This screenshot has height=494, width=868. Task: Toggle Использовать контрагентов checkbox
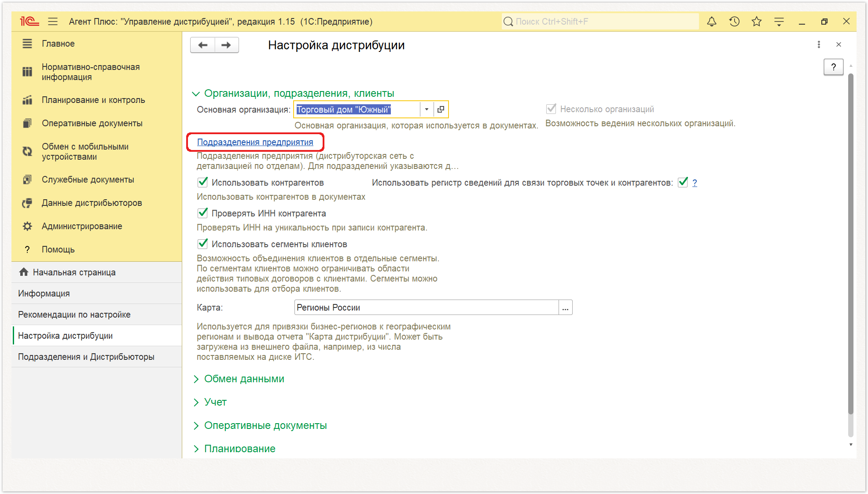pyautogui.click(x=202, y=182)
